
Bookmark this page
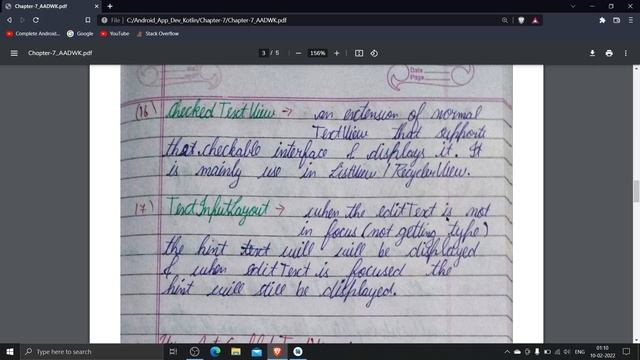click(x=88, y=20)
